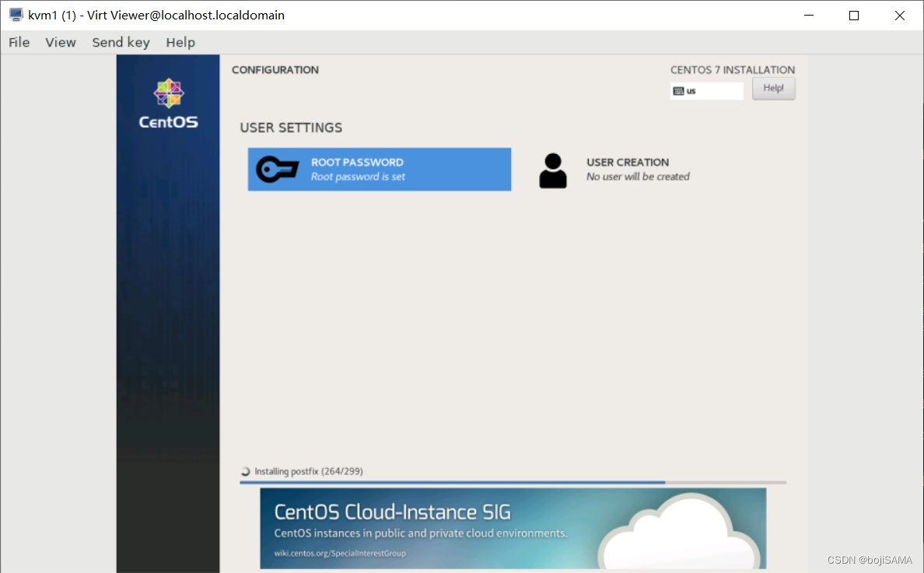Screen dimensions: 924x573
Task: Click the Virt Viewer icon in the title bar
Action: point(16,14)
